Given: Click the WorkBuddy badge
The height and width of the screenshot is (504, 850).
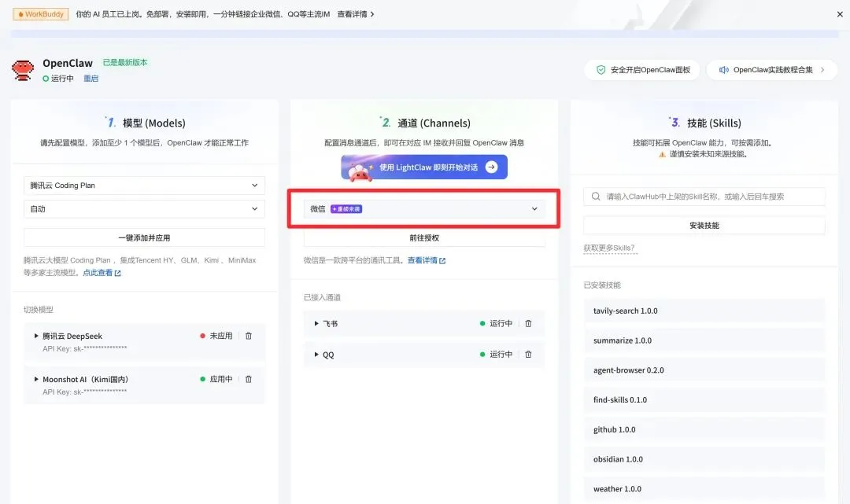Looking at the screenshot, I should 41,14.
